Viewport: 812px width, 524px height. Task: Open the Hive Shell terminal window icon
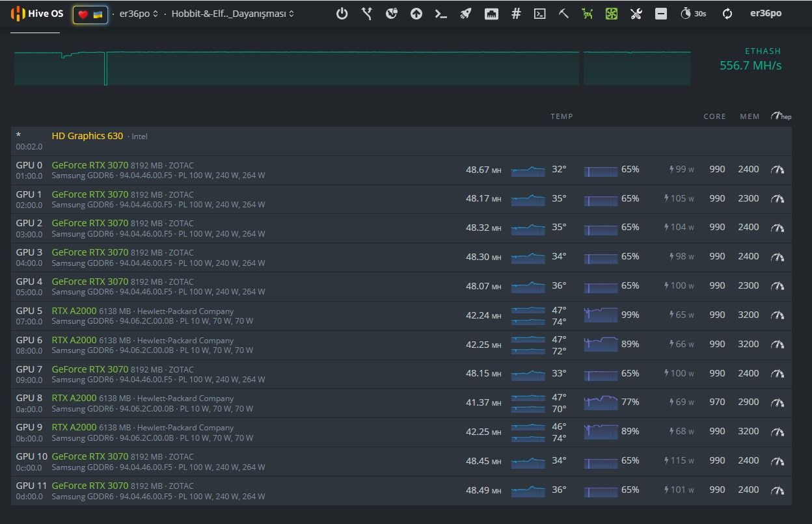pyautogui.click(x=539, y=14)
